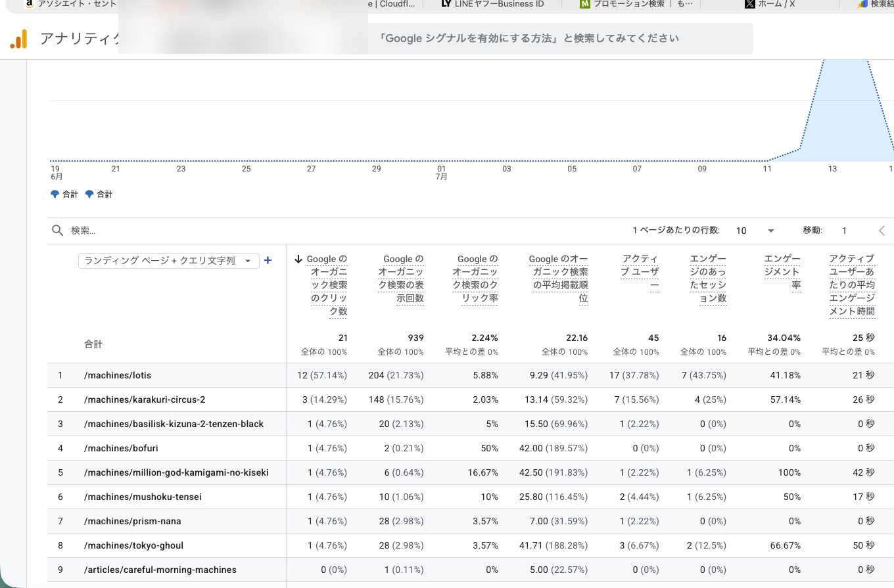Click the prism-nana average position 7.00 (31.59%)
Viewport: 894px width, 588px height.
(x=559, y=521)
